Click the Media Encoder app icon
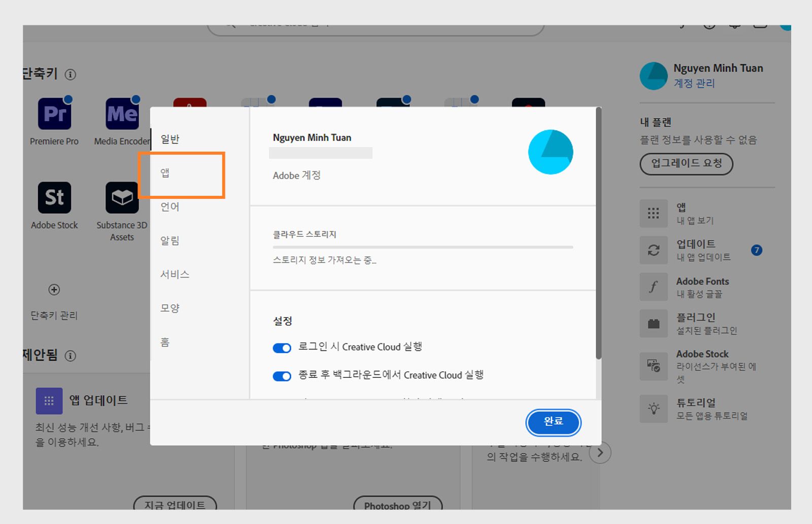The height and width of the screenshot is (524, 812). point(121,114)
